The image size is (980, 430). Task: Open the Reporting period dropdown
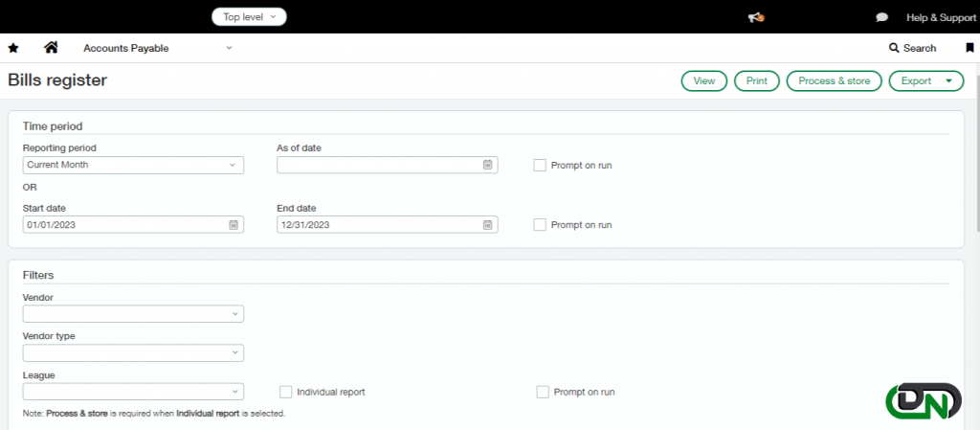[133, 165]
